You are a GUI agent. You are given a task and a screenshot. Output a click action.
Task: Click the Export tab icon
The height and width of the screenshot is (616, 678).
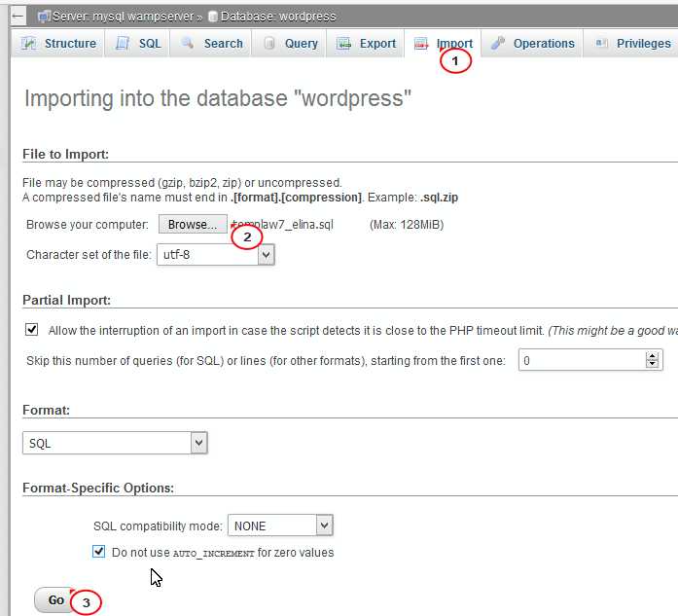pyautogui.click(x=343, y=43)
